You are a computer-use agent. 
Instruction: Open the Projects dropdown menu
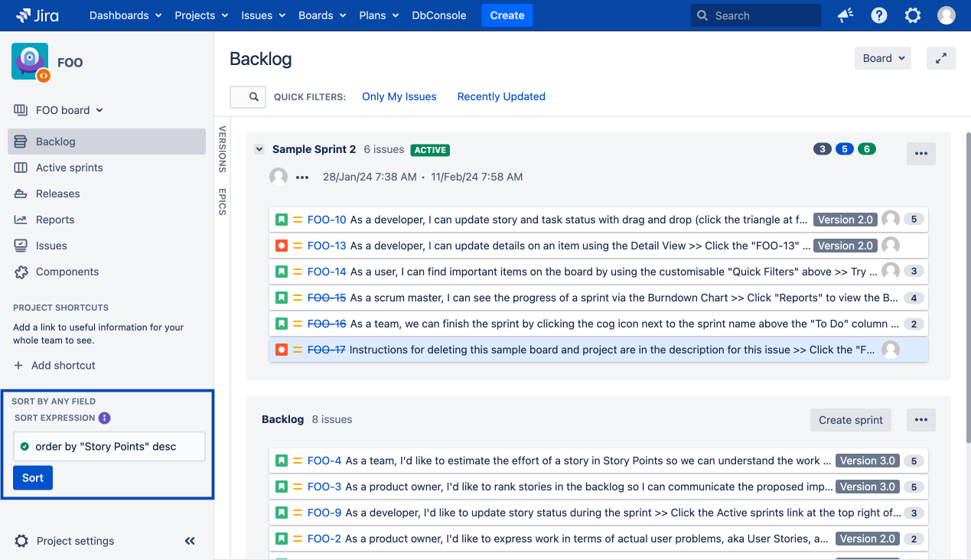coord(201,15)
